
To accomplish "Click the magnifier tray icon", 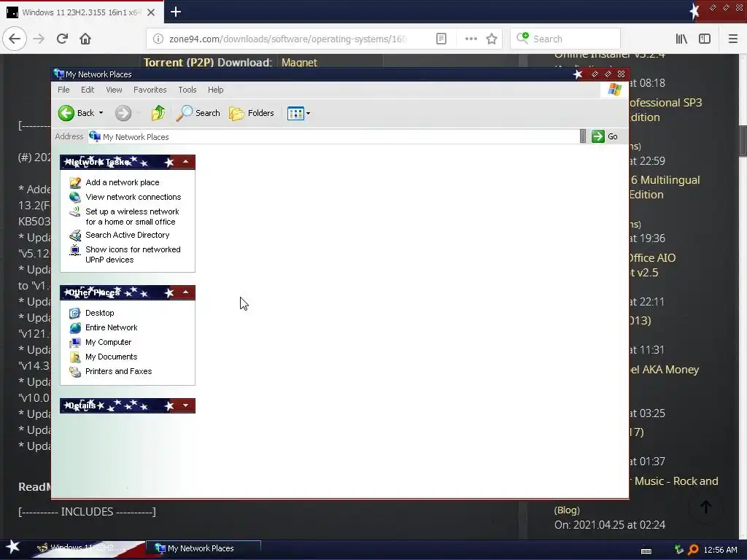I will click(693, 550).
